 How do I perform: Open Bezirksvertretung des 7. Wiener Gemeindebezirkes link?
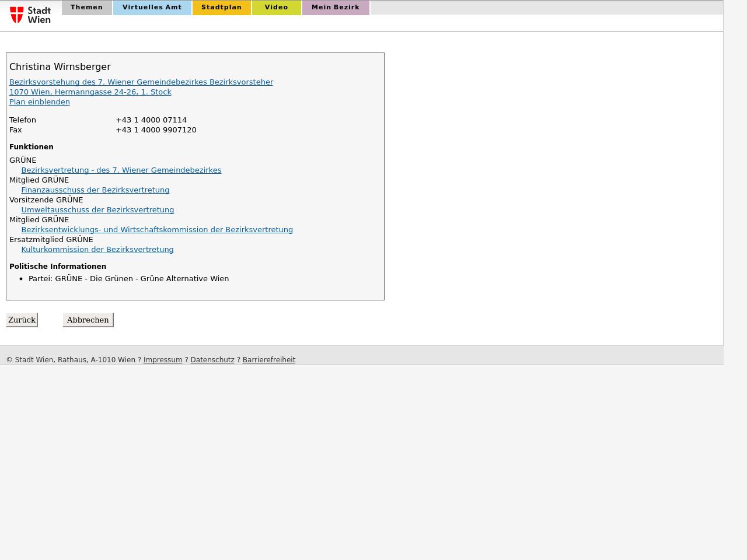click(x=121, y=170)
